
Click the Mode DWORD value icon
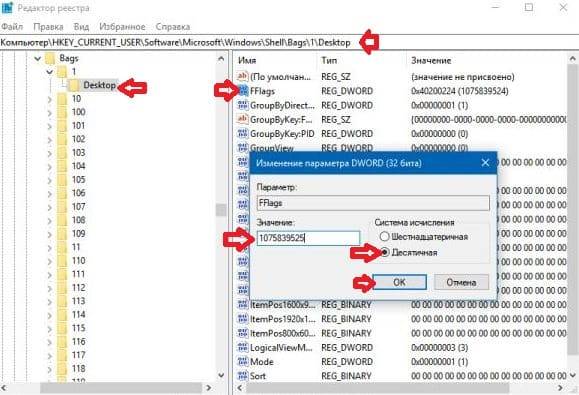(242, 362)
